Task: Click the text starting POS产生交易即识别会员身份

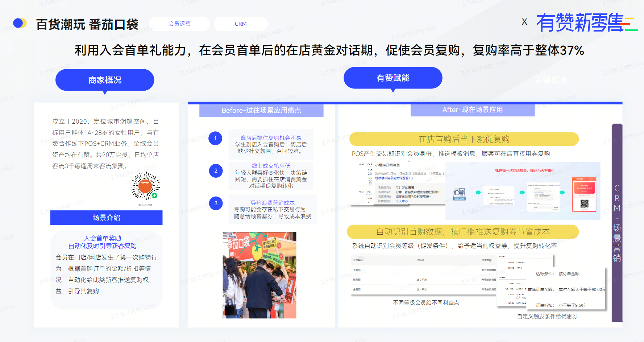Action: (451, 154)
